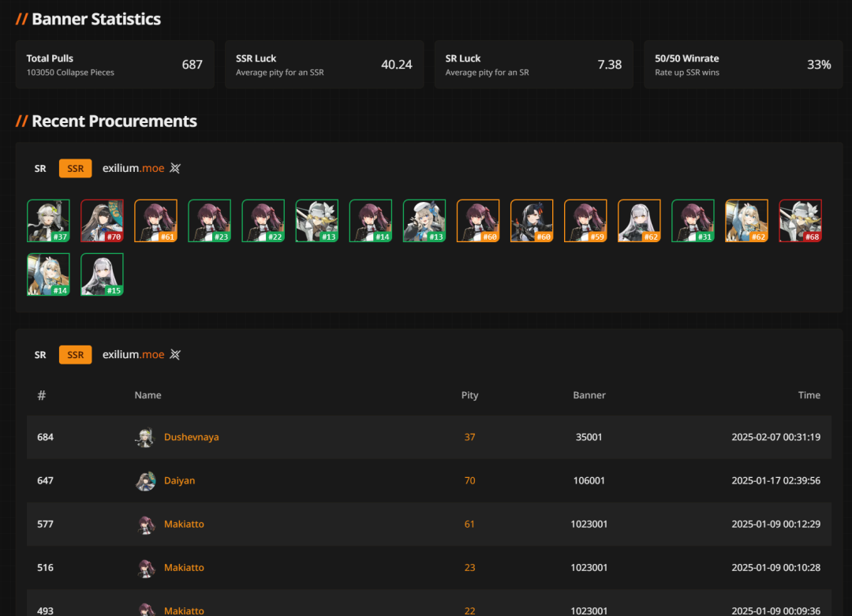
Task: Click the Pity column header
Action: 469,395
